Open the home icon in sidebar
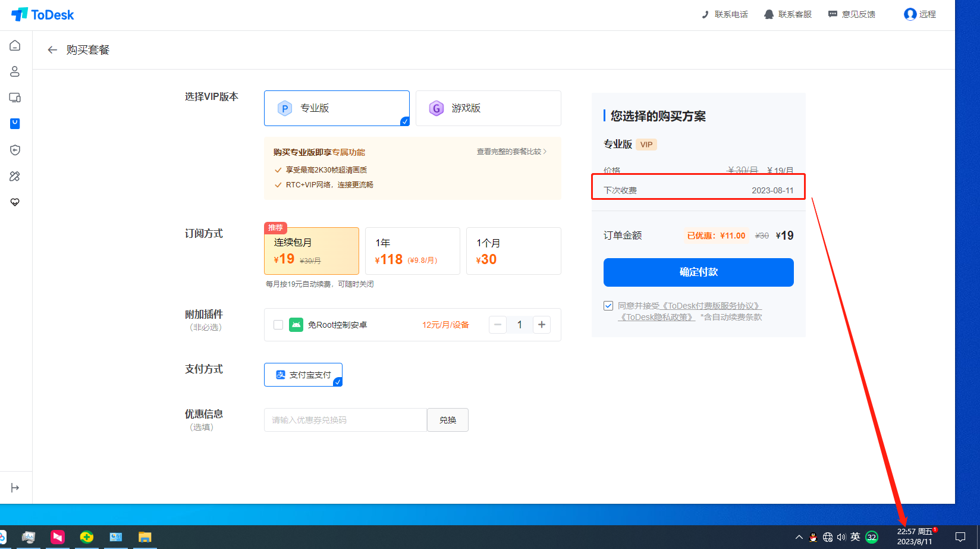The width and height of the screenshot is (980, 549). coord(15,46)
